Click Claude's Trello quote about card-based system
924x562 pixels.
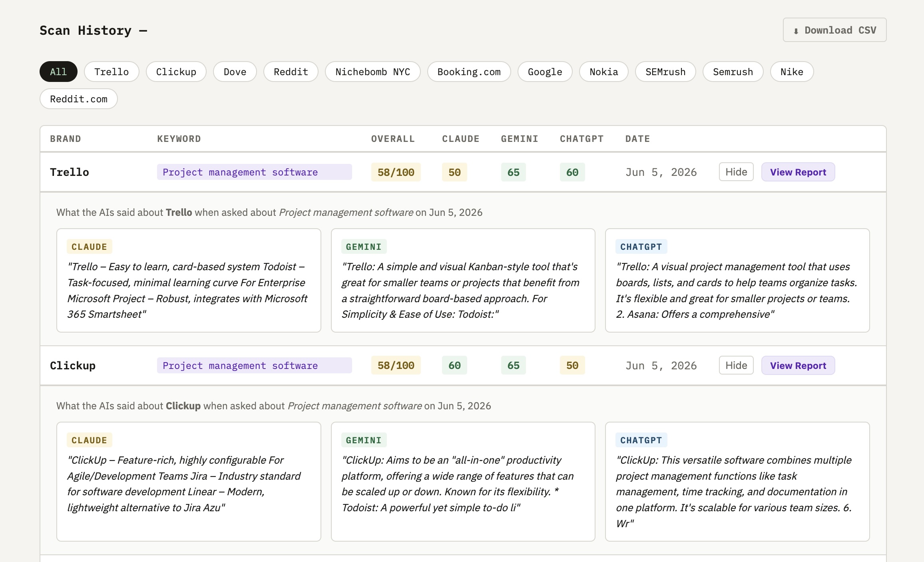coord(187,291)
